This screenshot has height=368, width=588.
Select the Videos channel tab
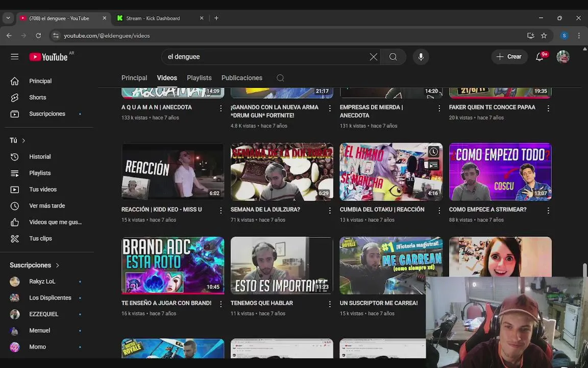tap(167, 78)
